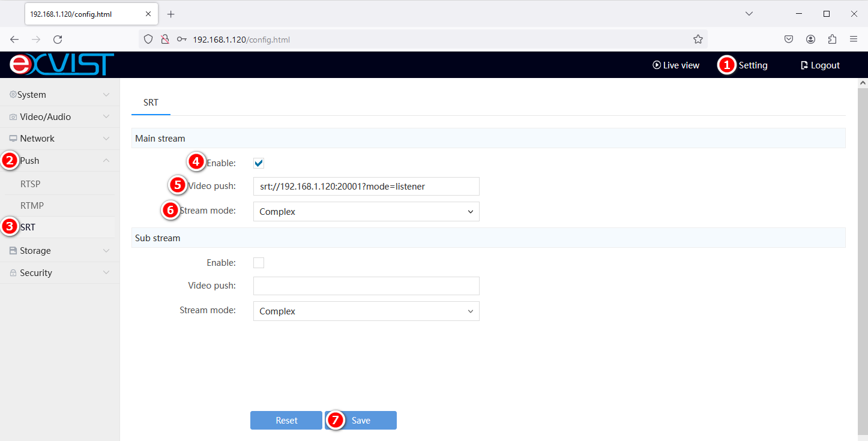Uncheck Main stream Enable checkbox
The height and width of the screenshot is (441, 868).
click(259, 163)
